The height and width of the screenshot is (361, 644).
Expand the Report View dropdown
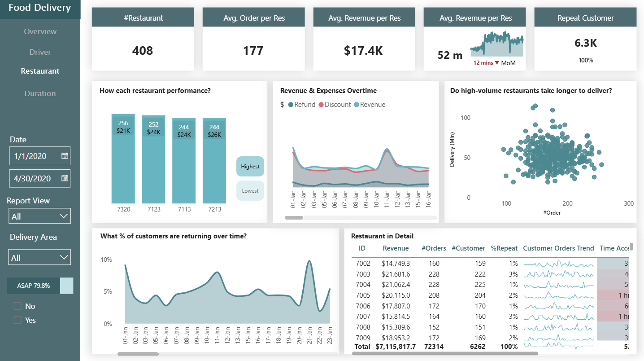39,216
